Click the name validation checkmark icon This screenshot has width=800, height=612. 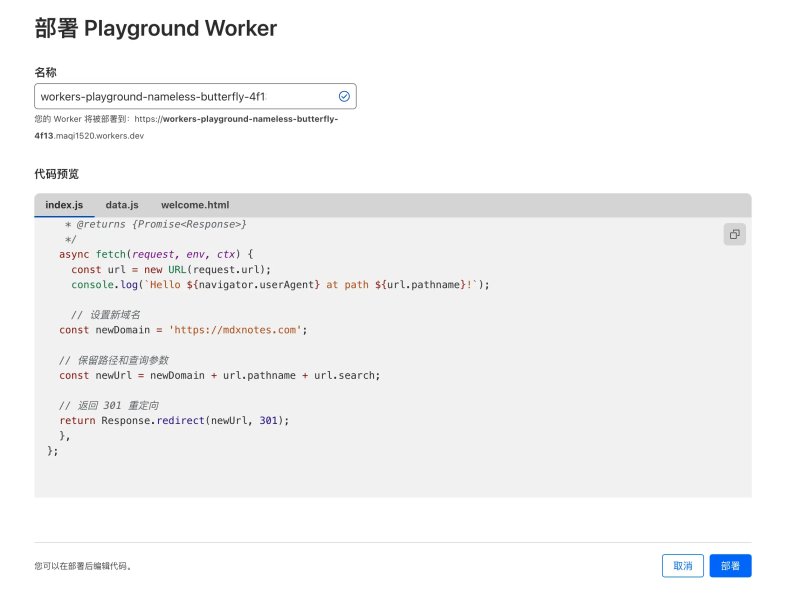point(344,96)
